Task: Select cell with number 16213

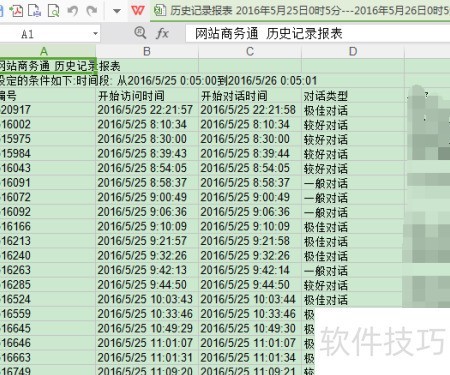Action: point(48,241)
